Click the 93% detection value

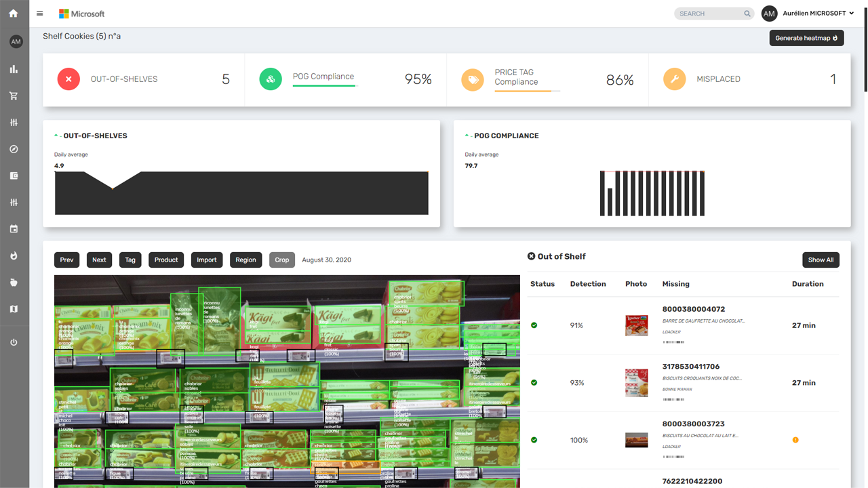(577, 383)
